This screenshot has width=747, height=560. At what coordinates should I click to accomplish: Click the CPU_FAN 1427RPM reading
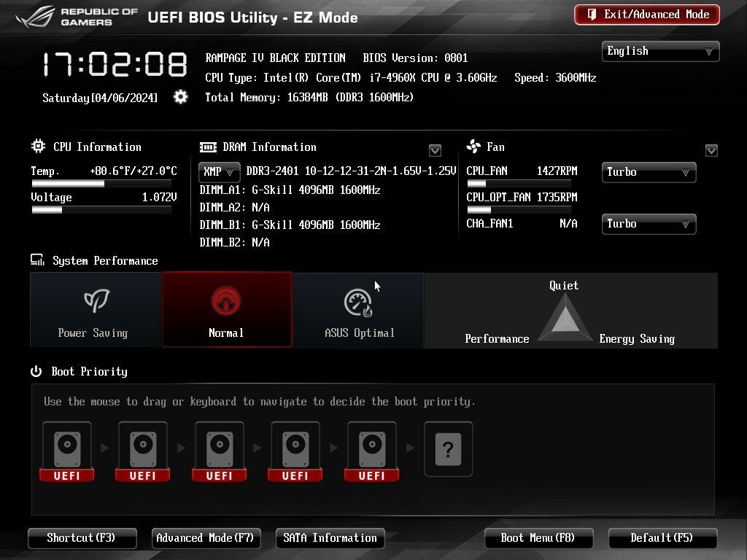click(522, 171)
